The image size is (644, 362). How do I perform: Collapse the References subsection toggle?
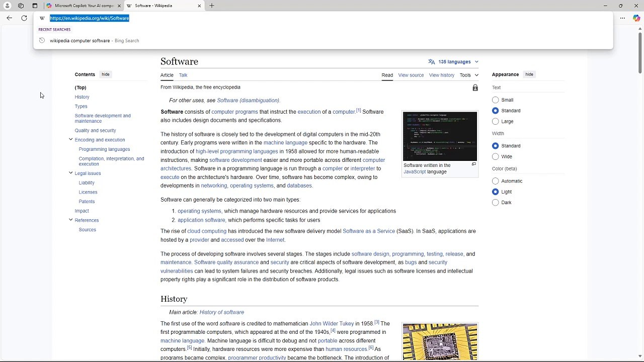point(70,220)
